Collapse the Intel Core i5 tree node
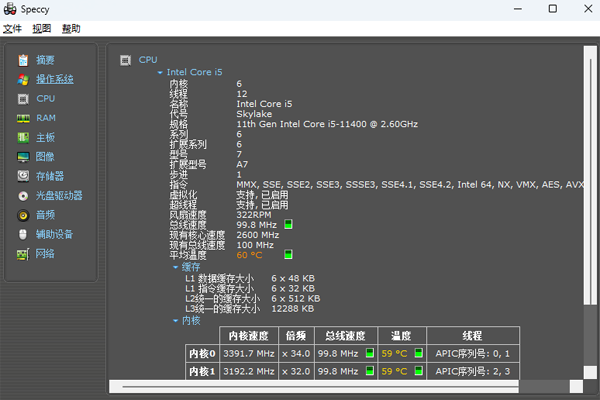Viewport: 600px width, 400px height. point(160,72)
